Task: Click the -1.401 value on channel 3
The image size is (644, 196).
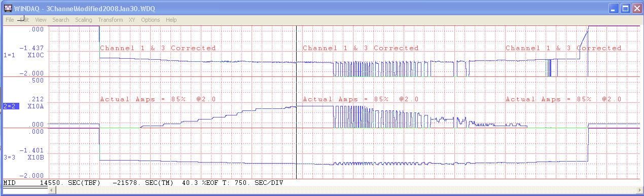Action: coord(32,151)
